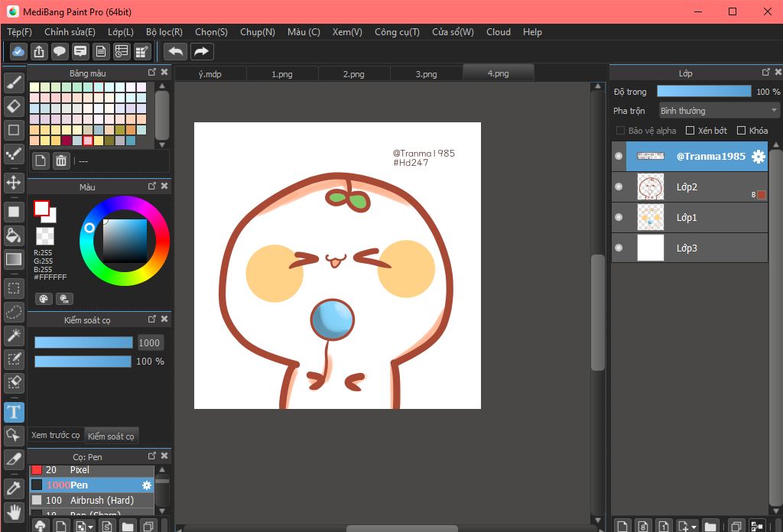Undock the Kiểm soát cọ panel

pos(152,319)
